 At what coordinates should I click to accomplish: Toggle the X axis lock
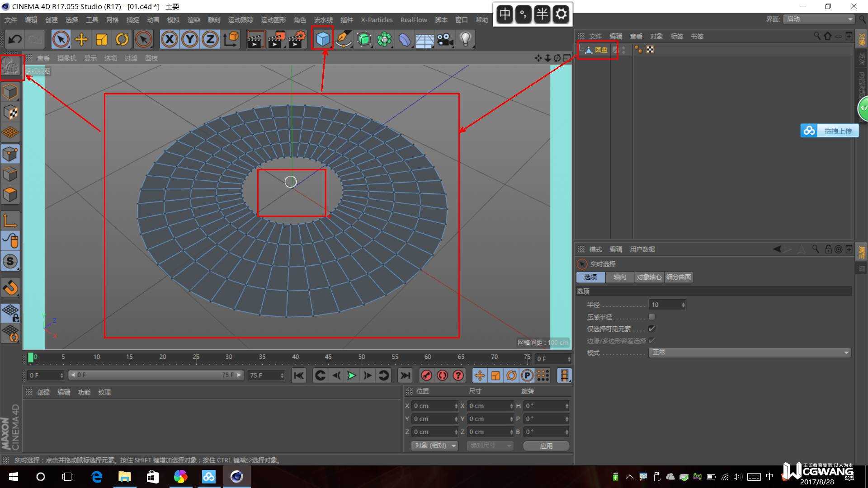coord(169,39)
